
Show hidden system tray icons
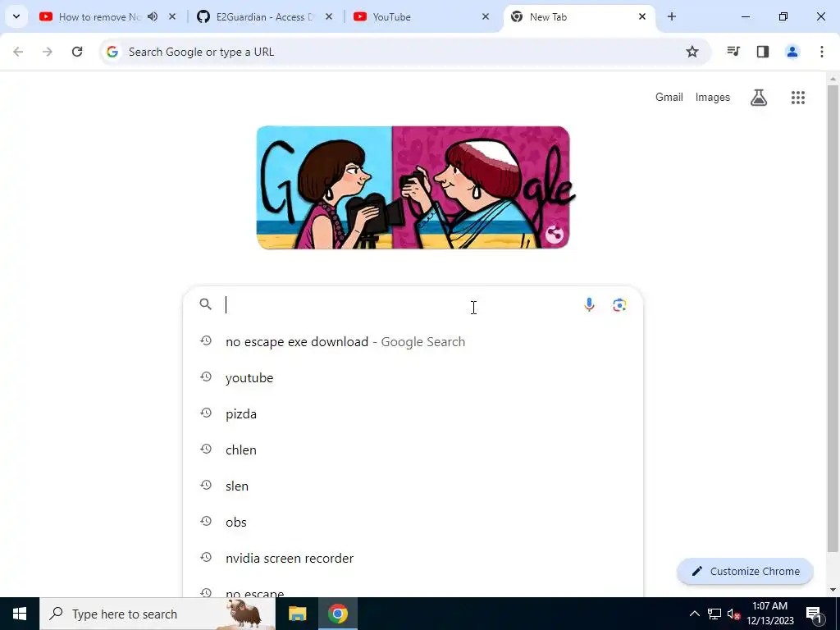[x=694, y=614]
